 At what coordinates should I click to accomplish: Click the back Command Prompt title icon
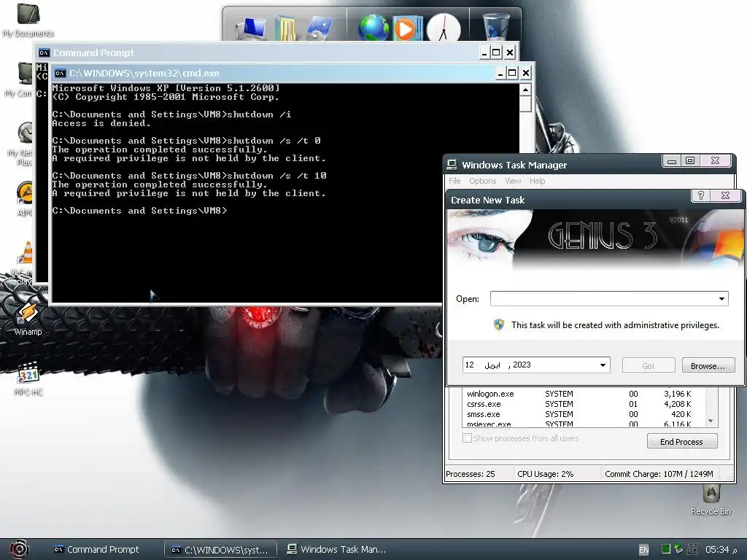coord(44,52)
